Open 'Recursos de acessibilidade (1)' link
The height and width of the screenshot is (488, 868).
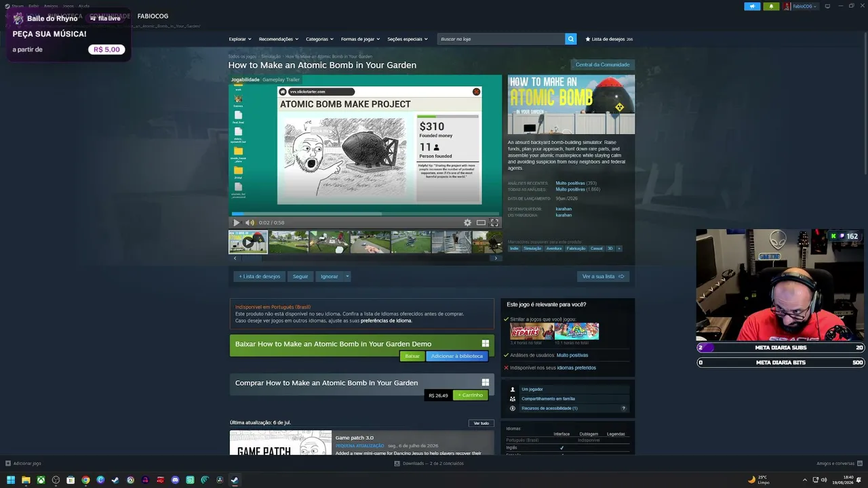(549, 408)
